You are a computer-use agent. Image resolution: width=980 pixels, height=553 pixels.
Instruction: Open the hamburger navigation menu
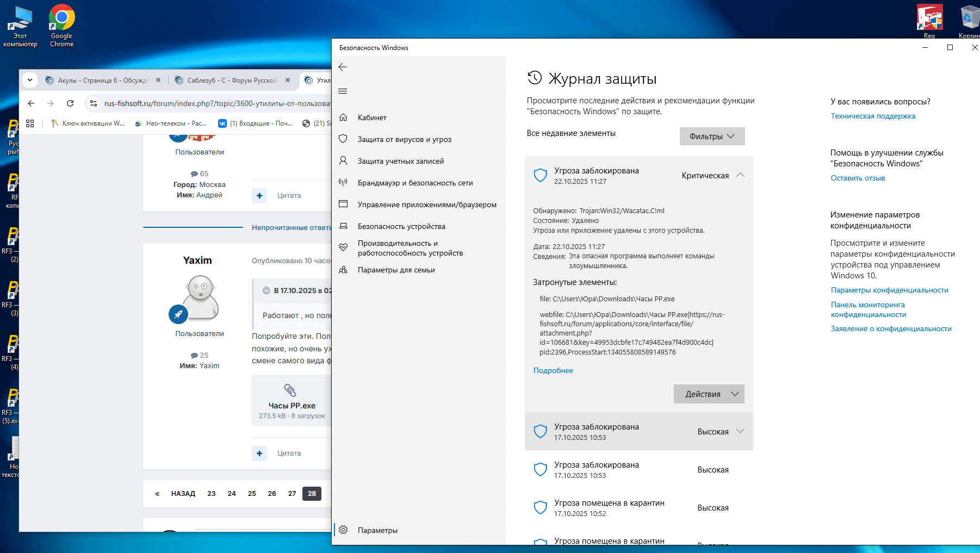[343, 91]
